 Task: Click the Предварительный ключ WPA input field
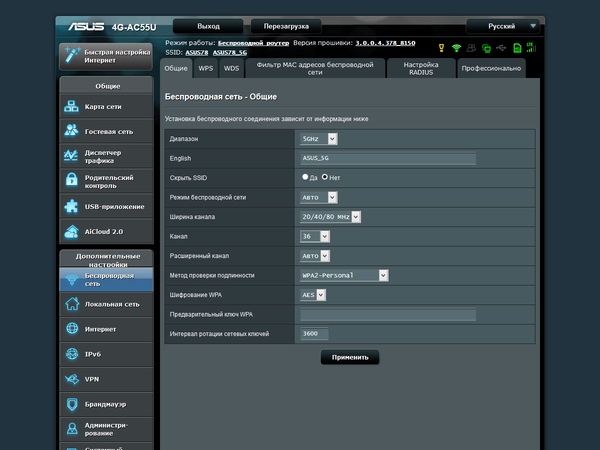point(388,314)
